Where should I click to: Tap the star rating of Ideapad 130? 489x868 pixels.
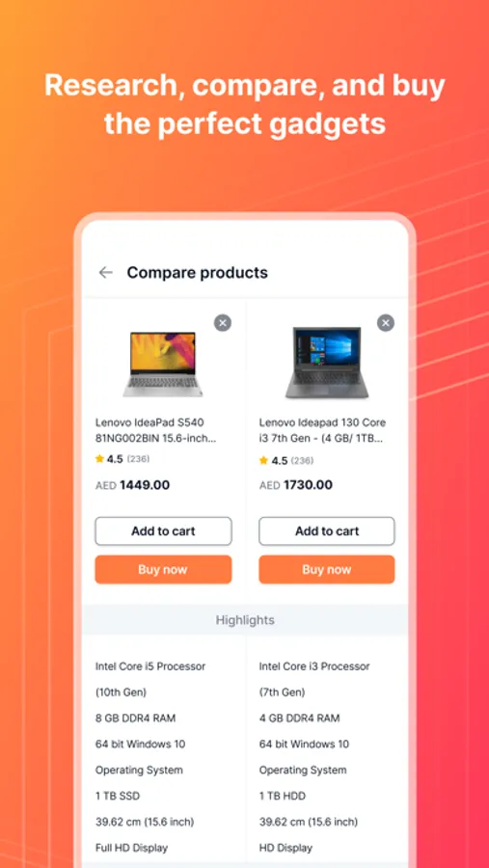coord(273,461)
